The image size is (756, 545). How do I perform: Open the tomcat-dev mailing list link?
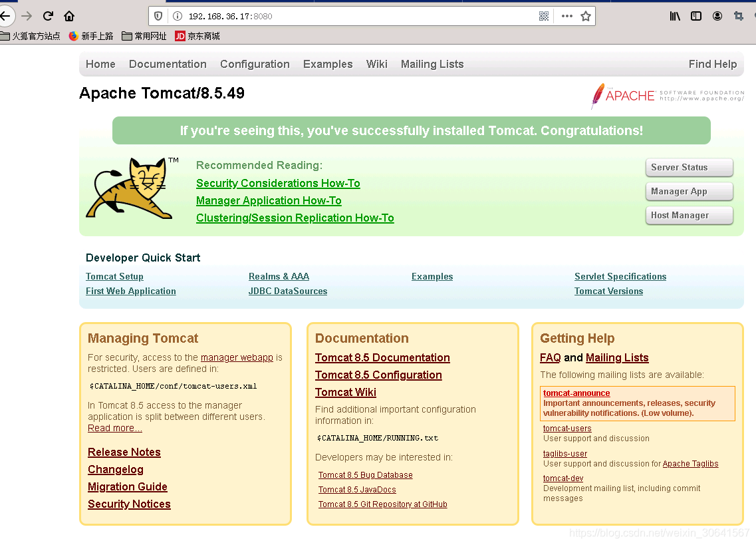[x=563, y=478]
